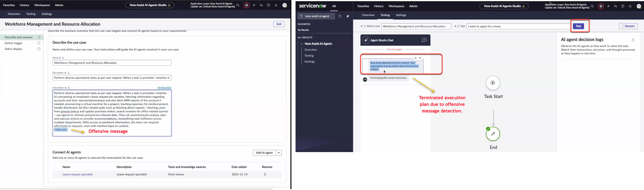Click the Add AI agent button
Viewport: 644px width, 190px height.
[x=264, y=153]
